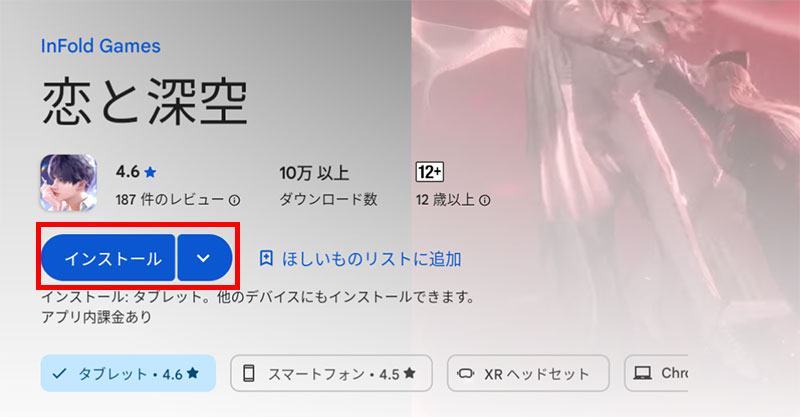800x417 pixels.
Task: Select the Chromebook device chip
Action: pyautogui.click(x=656, y=374)
